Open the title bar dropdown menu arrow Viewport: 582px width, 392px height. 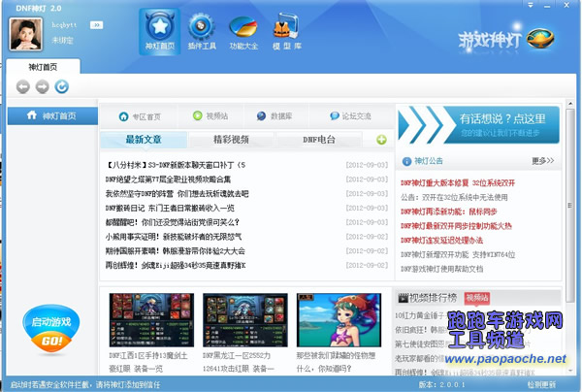[x=531, y=5]
